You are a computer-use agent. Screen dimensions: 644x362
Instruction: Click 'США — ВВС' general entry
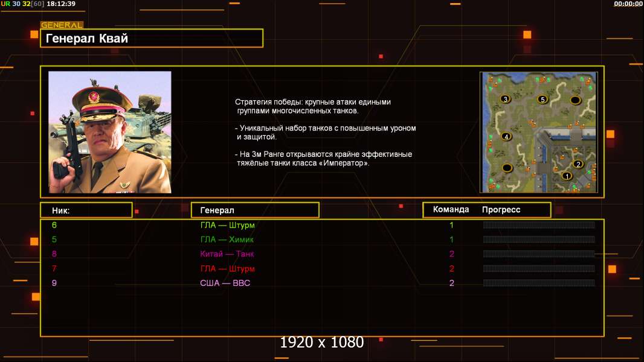point(225,283)
